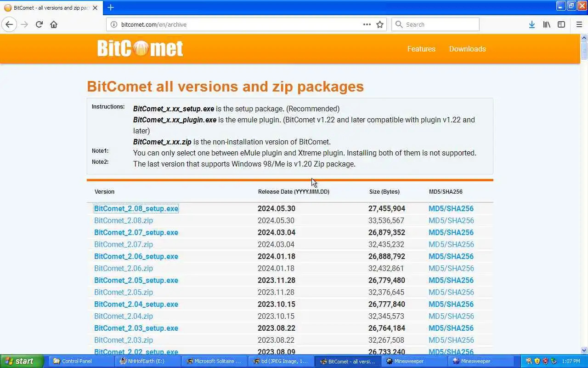This screenshot has width=588, height=368.
Task: Open MD5/SHA256 for 2.08 zip row
Action: [x=451, y=220]
